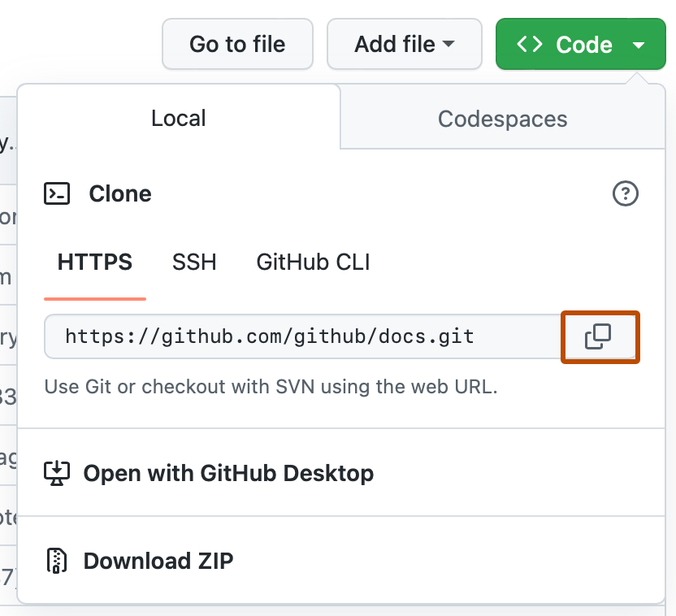Click the GitHub Desktop download icon
This screenshot has height=616, width=676.
[x=55, y=472]
